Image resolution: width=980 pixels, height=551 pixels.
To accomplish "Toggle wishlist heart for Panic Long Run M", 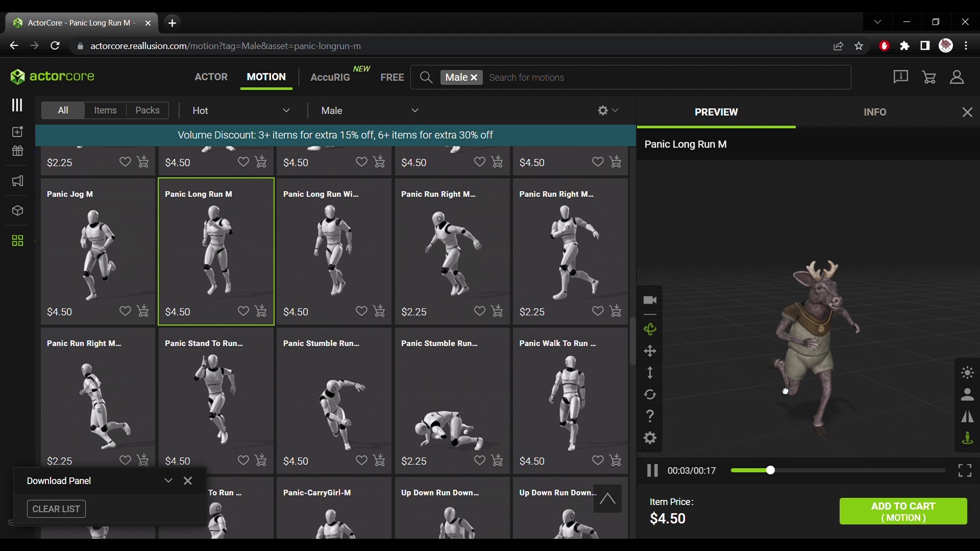I will click(243, 311).
